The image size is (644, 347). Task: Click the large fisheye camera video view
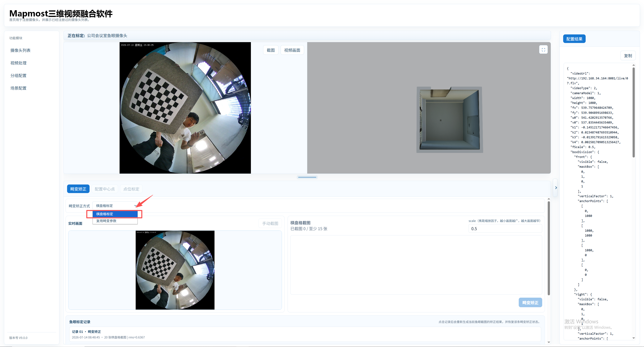point(185,108)
